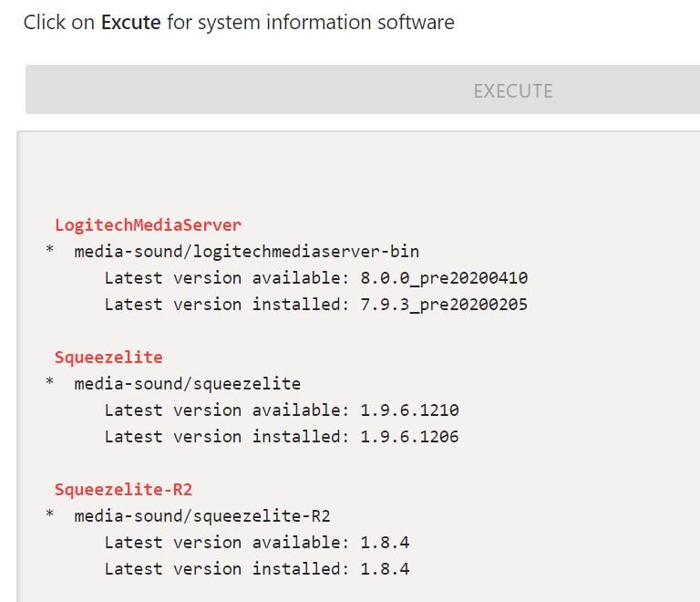Click the EXECUTE button
The height and width of the screenshot is (602, 700).
click(363, 89)
